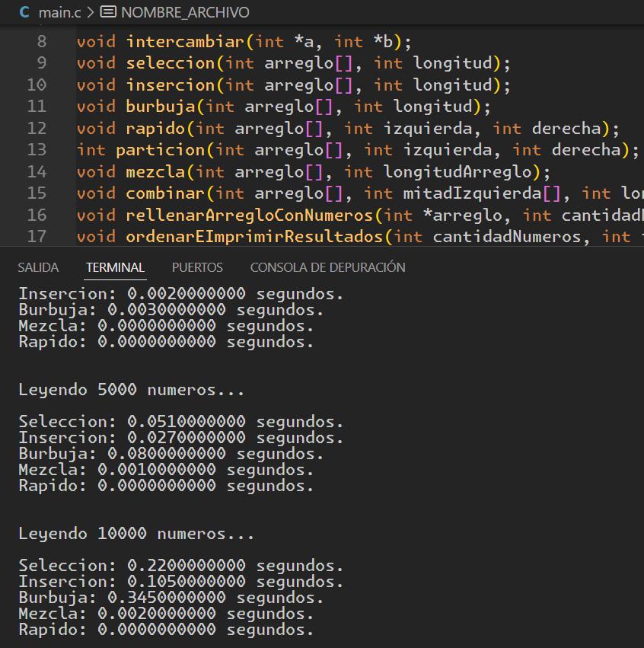Screen dimensions: 644x648
Task: Click line number 8 in the gutter
Action: click(x=42, y=41)
